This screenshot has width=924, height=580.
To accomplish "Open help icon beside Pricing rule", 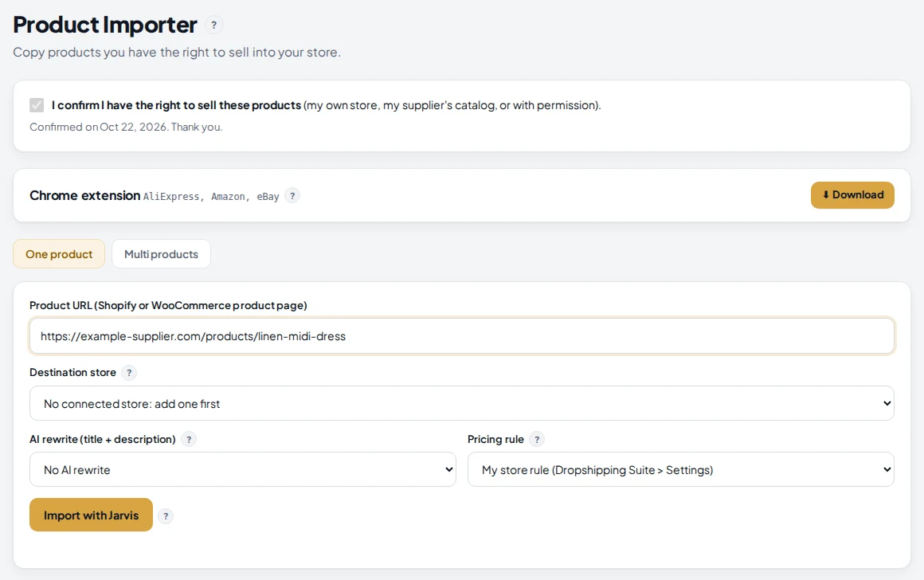I will click(537, 439).
